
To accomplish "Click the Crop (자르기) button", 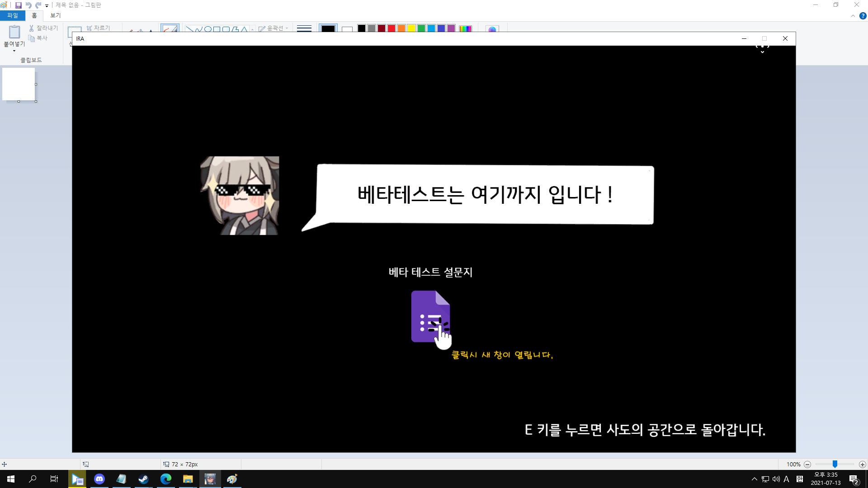I will 99,28.
